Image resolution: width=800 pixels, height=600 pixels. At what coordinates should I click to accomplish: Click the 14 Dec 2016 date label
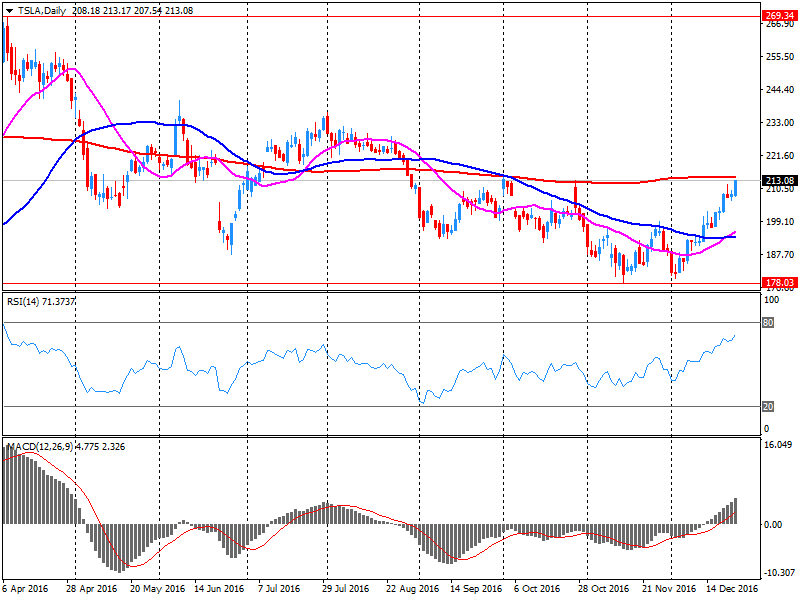click(x=733, y=590)
